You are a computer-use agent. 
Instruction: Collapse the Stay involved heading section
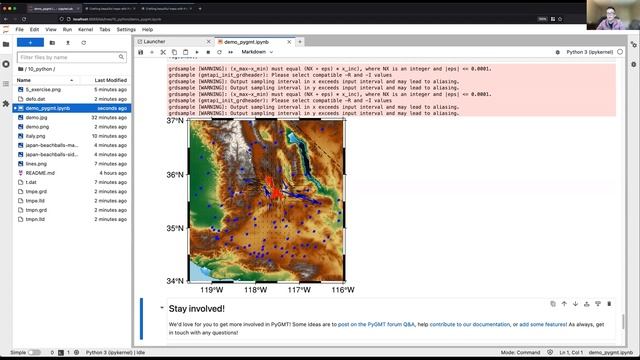click(162, 308)
